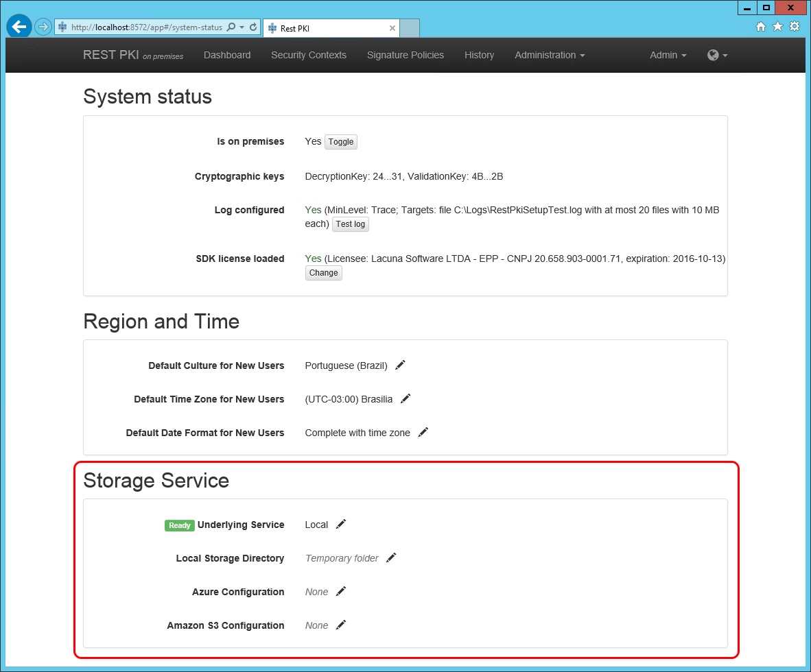Image resolution: width=811 pixels, height=672 pixels.
Task: Edit the Default Time Zone setting
Action: (x=405, y=398)
